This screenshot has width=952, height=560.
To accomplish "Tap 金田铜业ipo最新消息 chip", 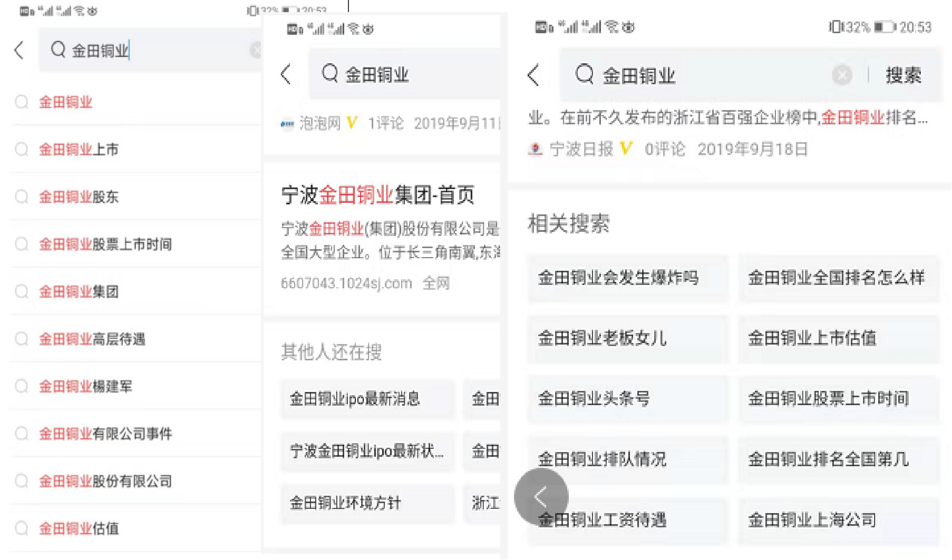I will tap(367, 399).
